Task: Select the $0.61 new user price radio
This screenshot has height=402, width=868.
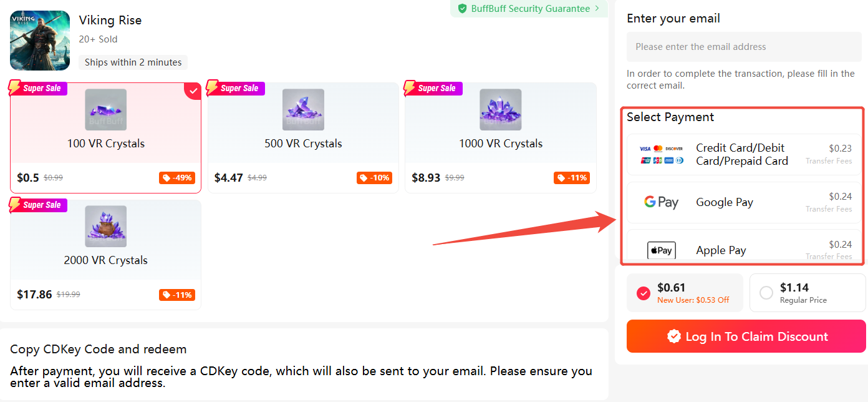Action: [x=644, y=293]
